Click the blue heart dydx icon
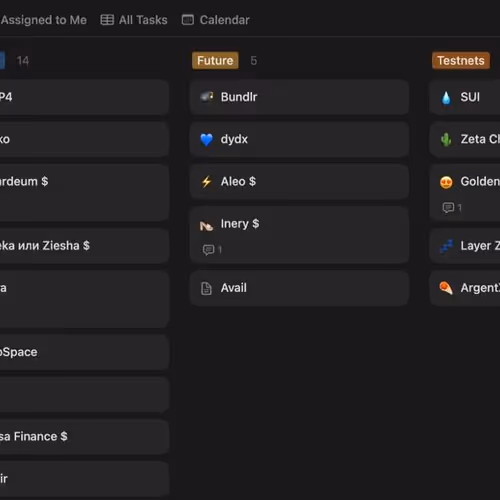Image resolution: width=500 pixels, height=500 pixels. 206,139
